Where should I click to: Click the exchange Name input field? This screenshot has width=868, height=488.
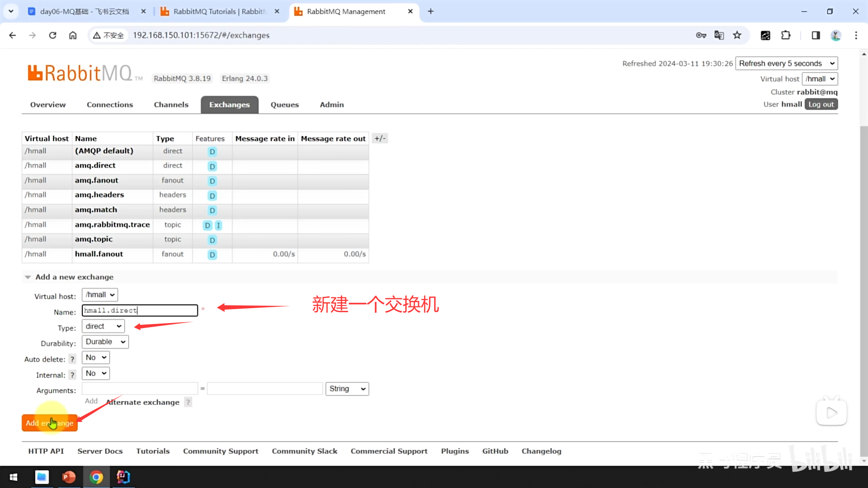pyautogui.click(x=140, y=310)
